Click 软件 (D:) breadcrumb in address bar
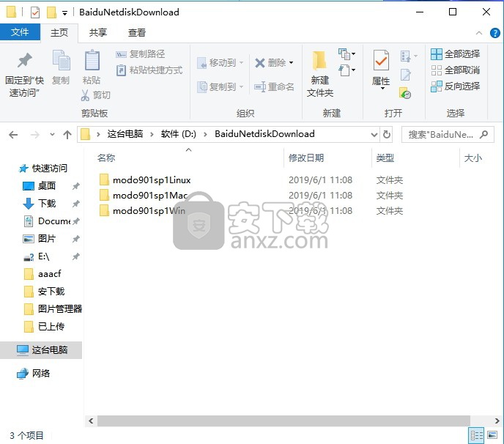The height and width of the screenshot is (444, 504). (x=179, y=134)
